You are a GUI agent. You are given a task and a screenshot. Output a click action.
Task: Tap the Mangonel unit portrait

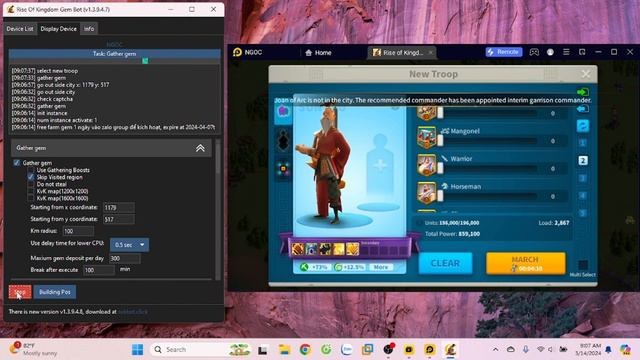[x=427, y=137]
